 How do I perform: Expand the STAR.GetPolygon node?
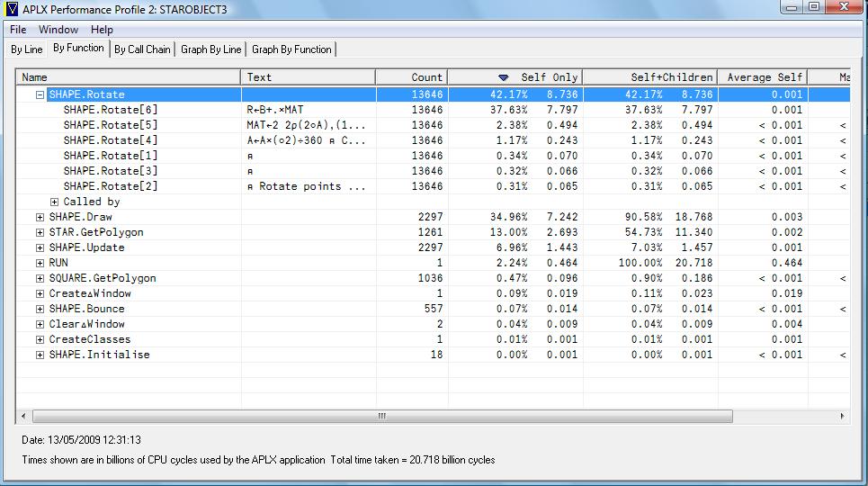(x=40, y=232)
